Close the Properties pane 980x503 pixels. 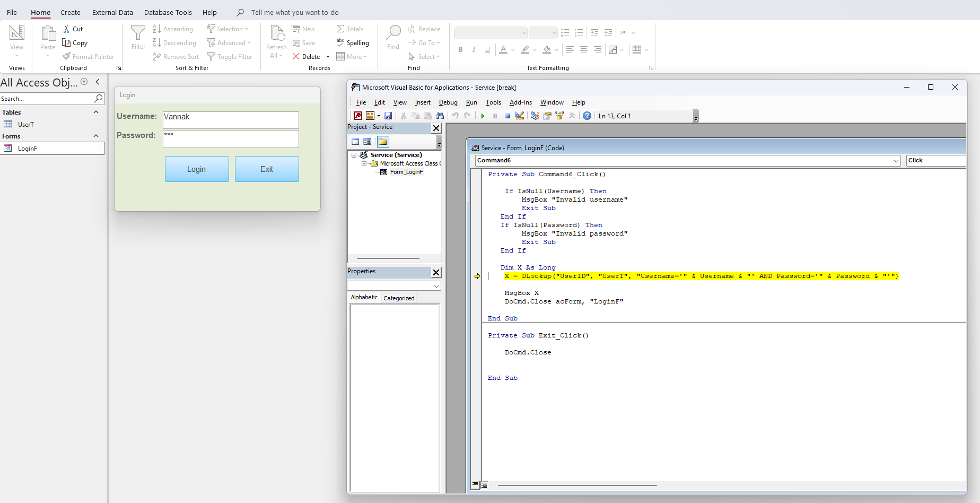tap(436, 272)
